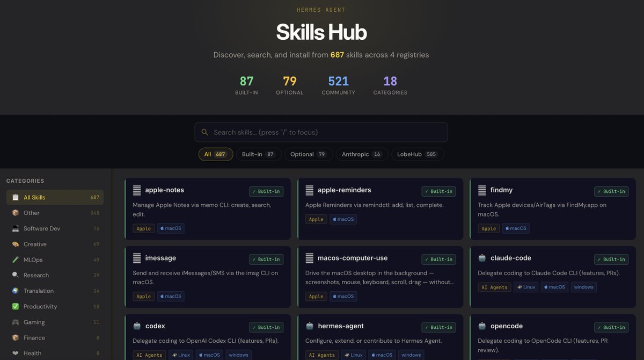Open the Research category
The height and width of the screenshot is (360, 644).
[55, 275]
